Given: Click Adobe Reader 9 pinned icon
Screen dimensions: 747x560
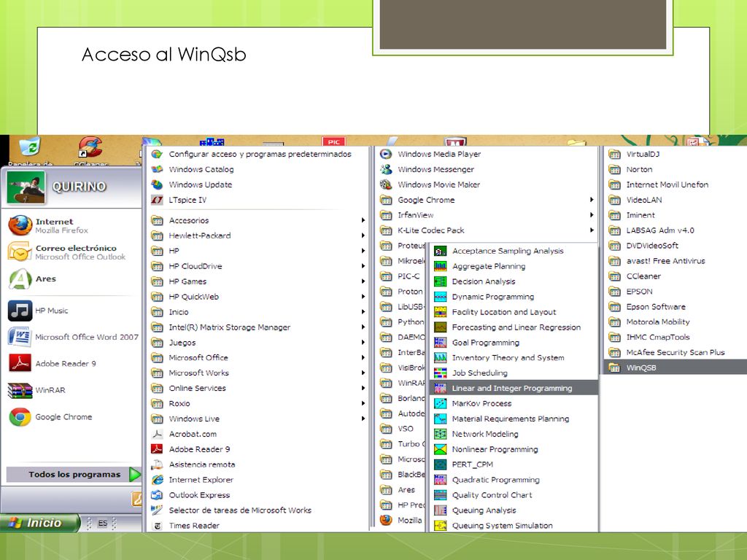Looking at the screenshot, I should point(20,363).
